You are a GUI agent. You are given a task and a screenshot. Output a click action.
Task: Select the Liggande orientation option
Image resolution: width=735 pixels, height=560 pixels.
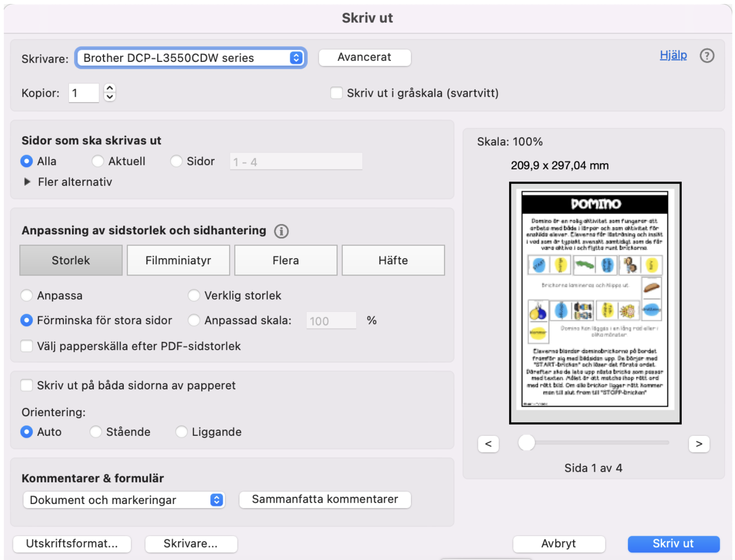pos(182,432)
